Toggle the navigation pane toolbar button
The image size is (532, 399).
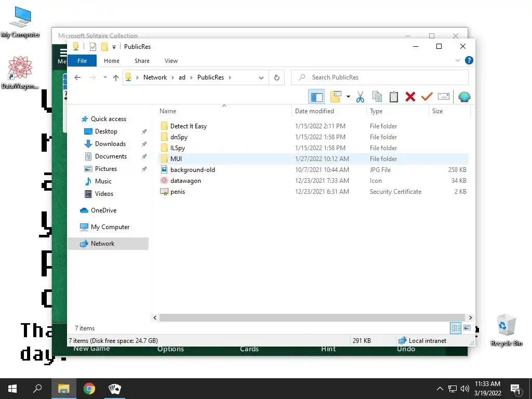coord(316,97)
